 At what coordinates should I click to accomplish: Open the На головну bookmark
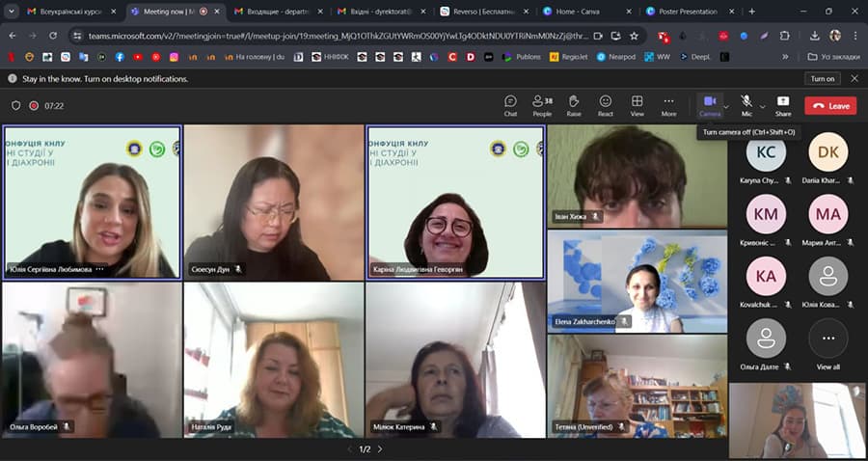click(x=255, y=57)
